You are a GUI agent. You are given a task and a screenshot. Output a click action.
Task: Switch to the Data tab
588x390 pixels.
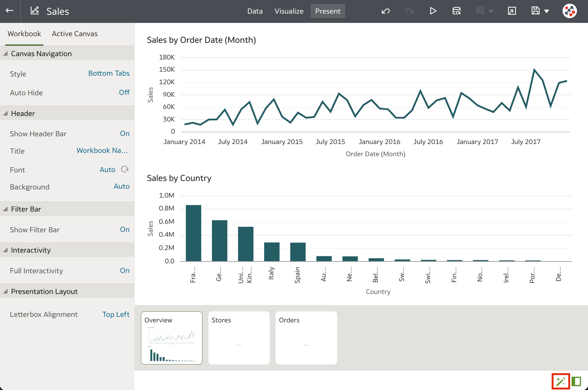(x=255, y=11)
